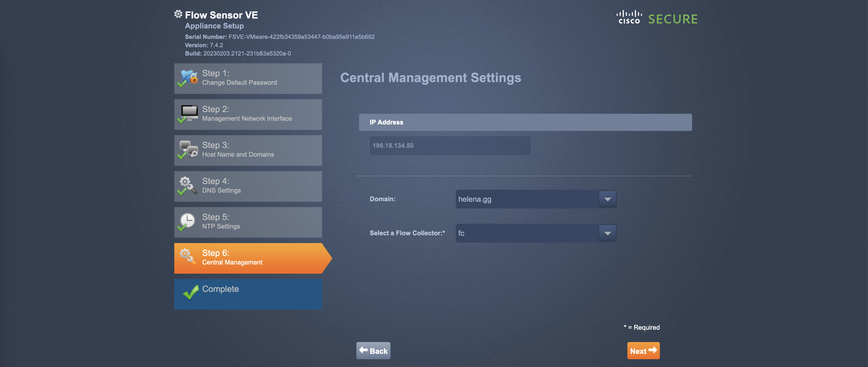Image resolution: width=868 pixels, height=367 pixels.
Task: Open the helena.gg domain combo box
Action: click(x=527, y=199)
